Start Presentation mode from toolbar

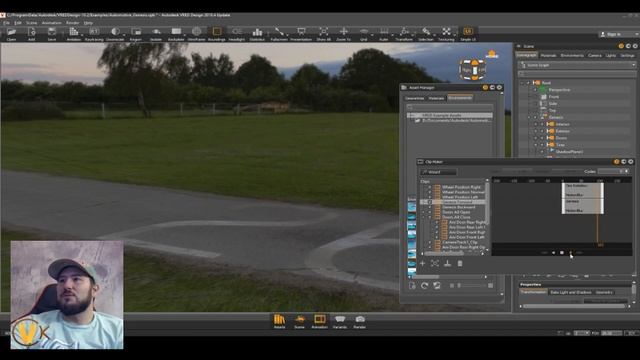click(301, 32)
